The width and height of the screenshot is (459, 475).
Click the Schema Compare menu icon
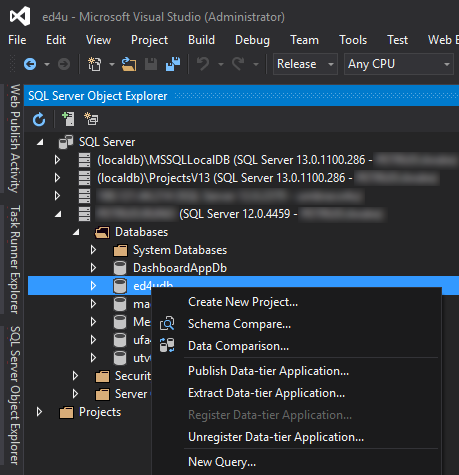(167, 324)
